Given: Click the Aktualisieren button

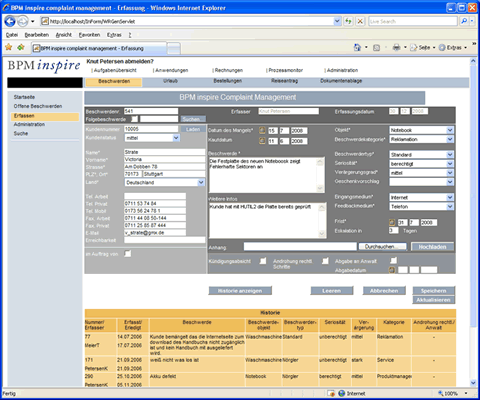Looking at the screenshot, I should coord(433,300).
